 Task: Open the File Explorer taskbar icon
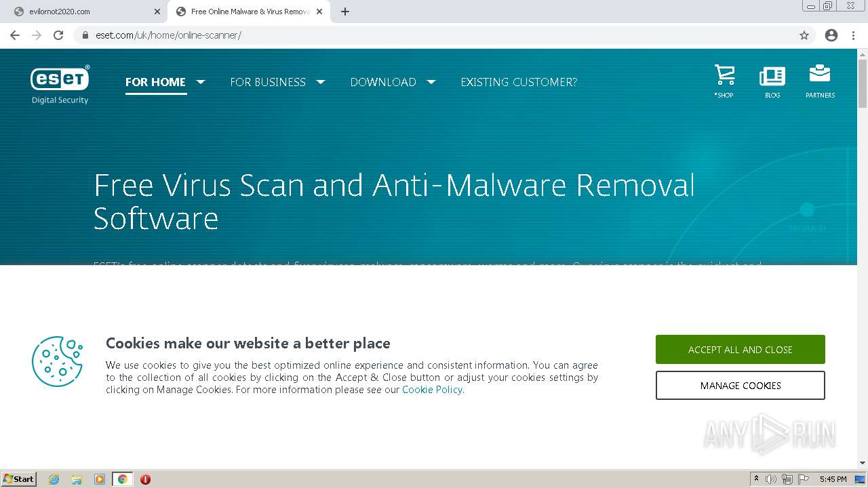77,479
